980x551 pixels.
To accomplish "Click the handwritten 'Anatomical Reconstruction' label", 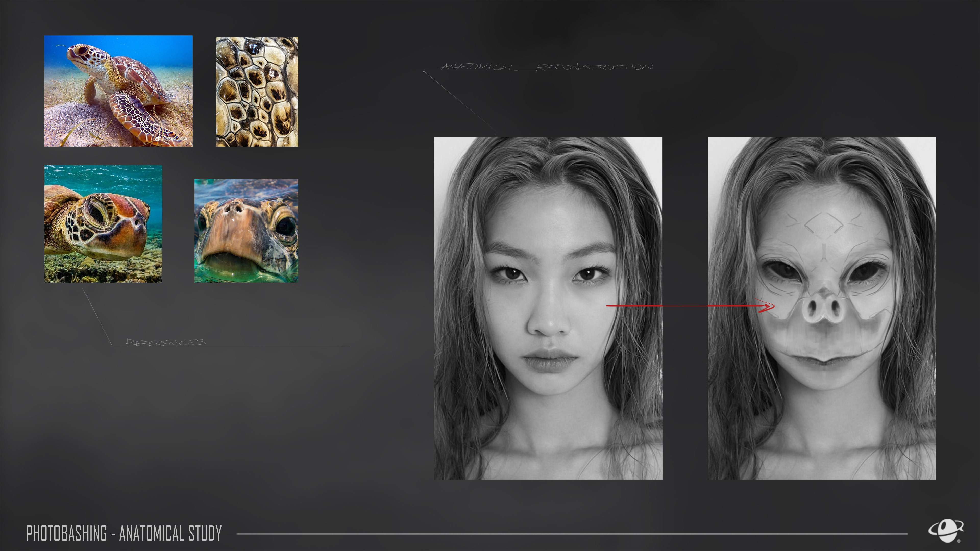I will 546,67.
